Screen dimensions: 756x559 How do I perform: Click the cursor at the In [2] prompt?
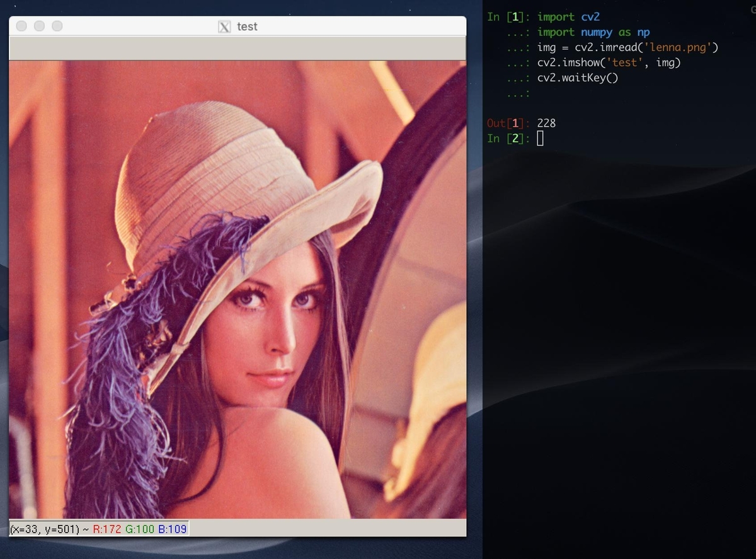point(540,138)
